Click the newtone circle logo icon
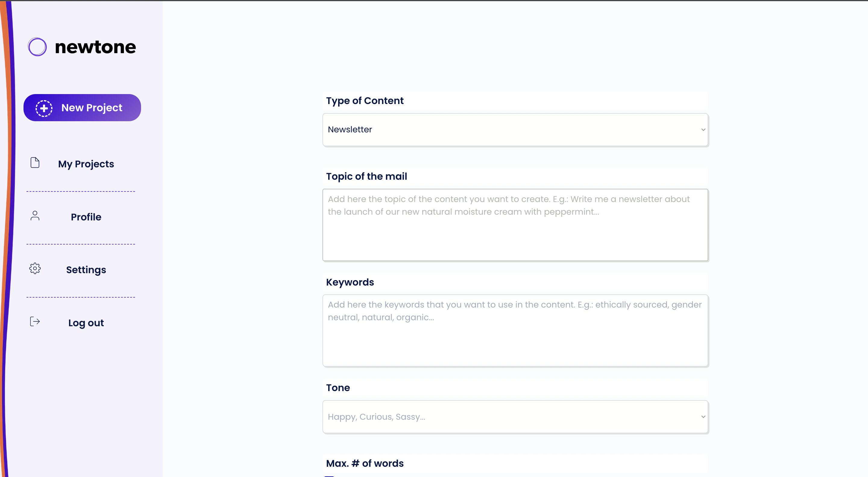Image resolution: width=868 pixels, height=477 pixels. [37, 47]
